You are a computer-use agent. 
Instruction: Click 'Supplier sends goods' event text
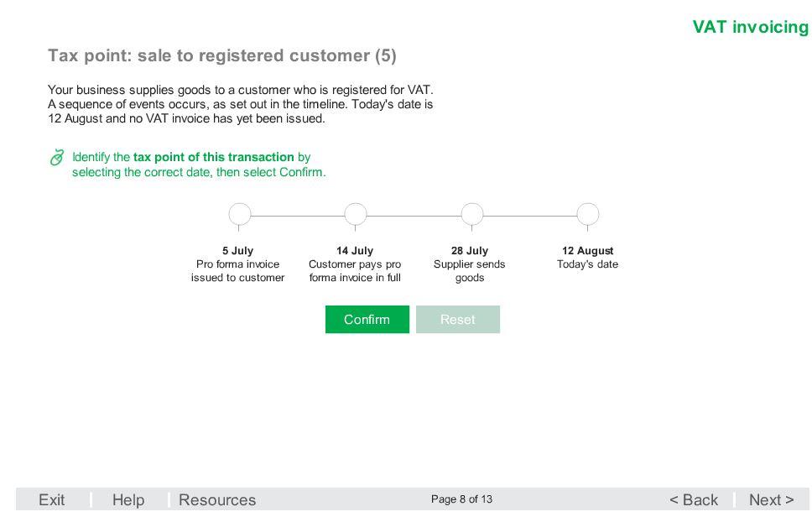tap(470, 271)
